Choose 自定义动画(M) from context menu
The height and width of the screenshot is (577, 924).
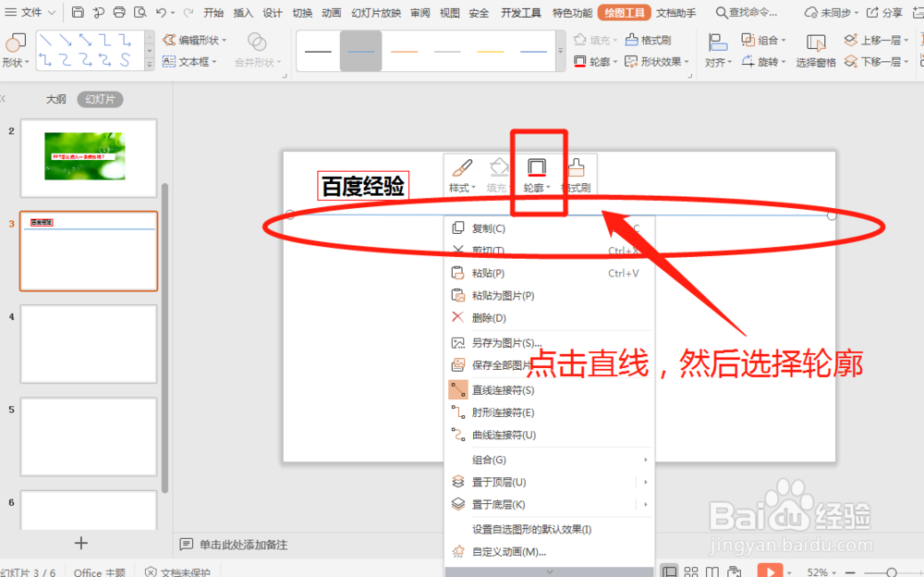[x=549, y=552]
